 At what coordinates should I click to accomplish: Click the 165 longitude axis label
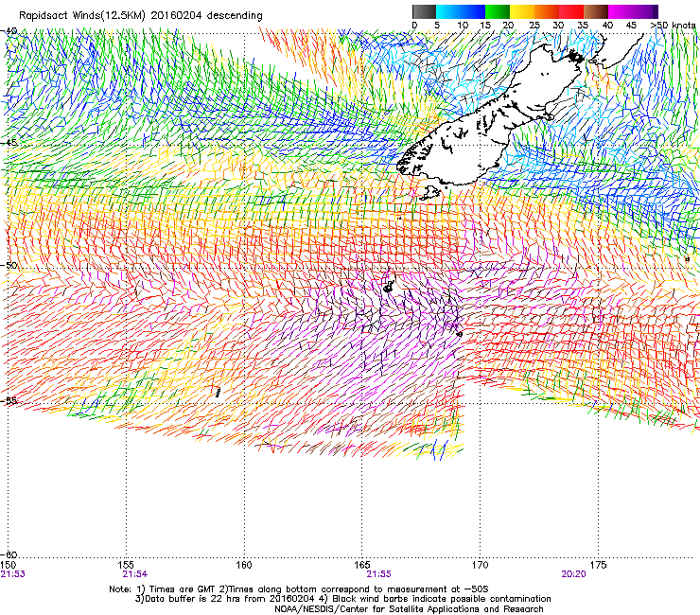click(x=361, y=565)
